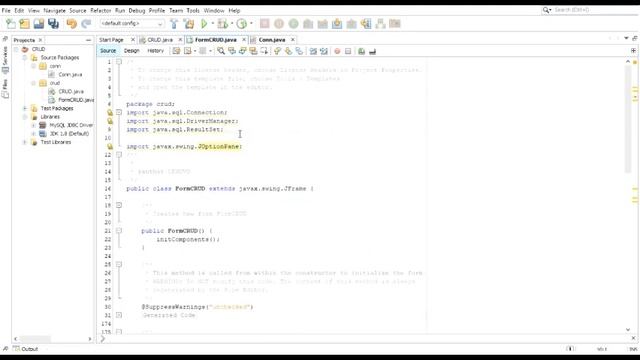This screenshot has width=640, height=360.
Task: Click the Profile Project icon
Action: pos(242,24)
